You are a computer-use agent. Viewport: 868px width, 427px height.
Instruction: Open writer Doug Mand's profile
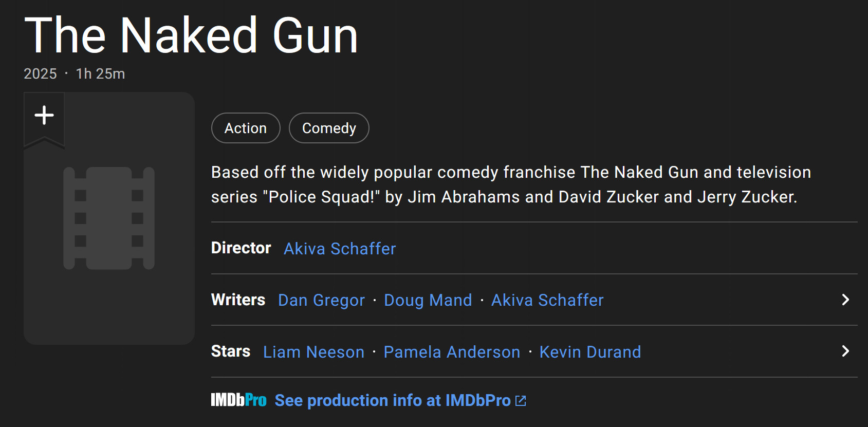[428, 300]
